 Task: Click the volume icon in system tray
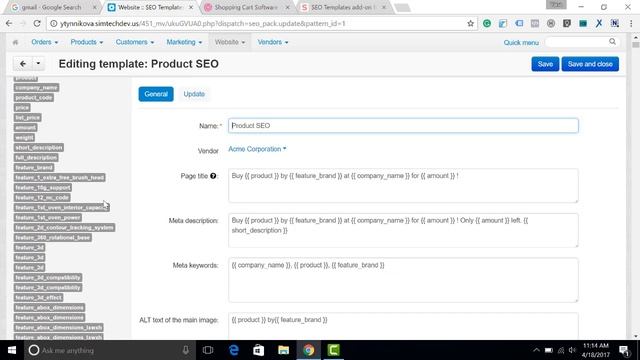click(572, 350)
